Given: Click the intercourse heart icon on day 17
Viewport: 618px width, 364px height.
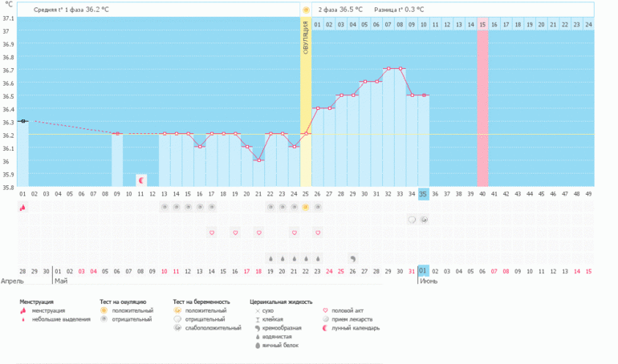Looking at the screenshot, I should point(212,233).
